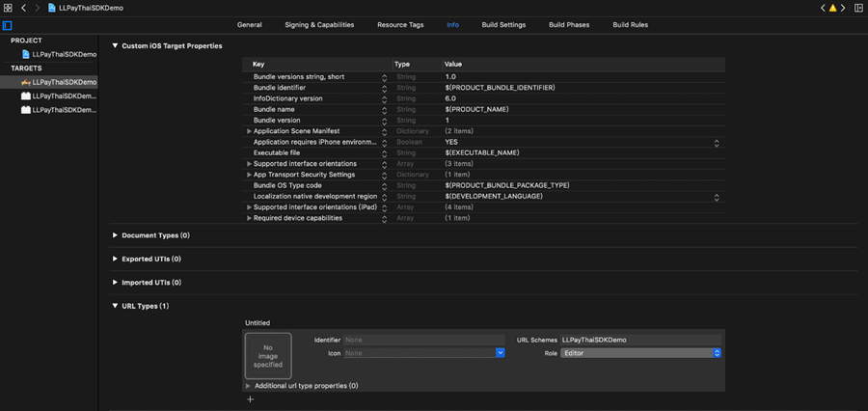This screenshot has height=411, width=868.
Task: Click the 6.0 InfoDictionary version value
Action: pos(450,98)
